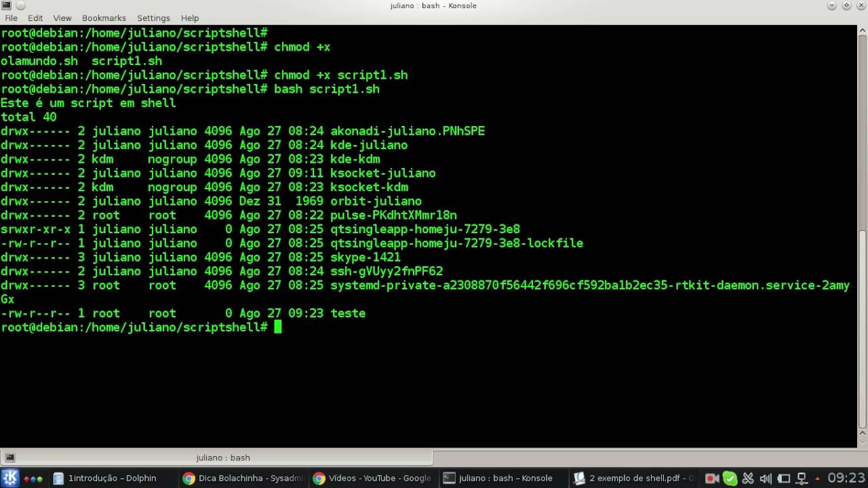This screenshot has width=868, height=488.
Task: Expand hidden system tray icons arrow
Action: [817, 479]
